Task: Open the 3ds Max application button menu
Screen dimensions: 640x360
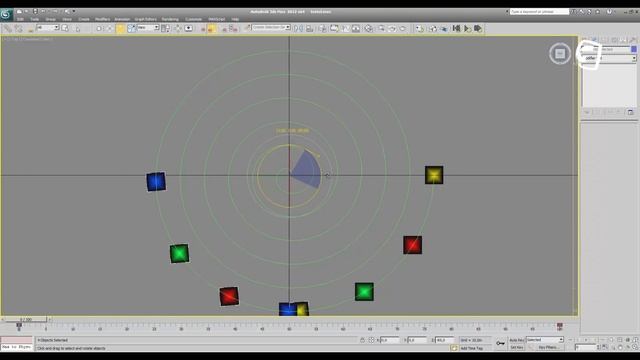Action: tap(6, 15)
